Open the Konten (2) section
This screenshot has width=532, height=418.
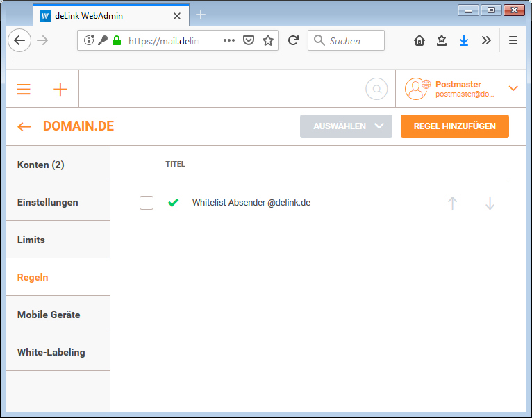58,165
